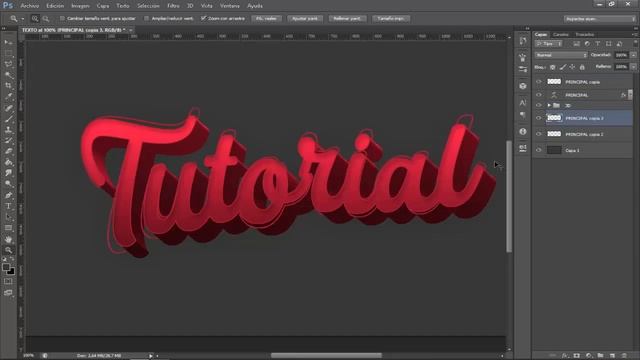This screenshot has height=360, width=640.
Task: Select the Rectangle shape tool
Action: (8, 228)
